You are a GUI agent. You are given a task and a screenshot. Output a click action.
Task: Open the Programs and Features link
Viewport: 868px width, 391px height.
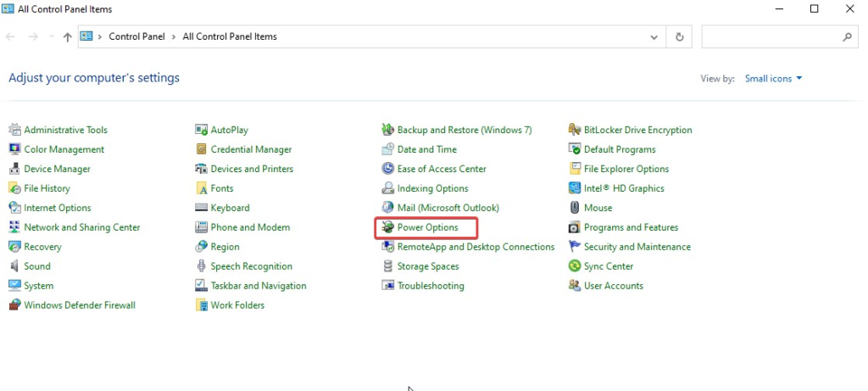click(x=631, y=227)
